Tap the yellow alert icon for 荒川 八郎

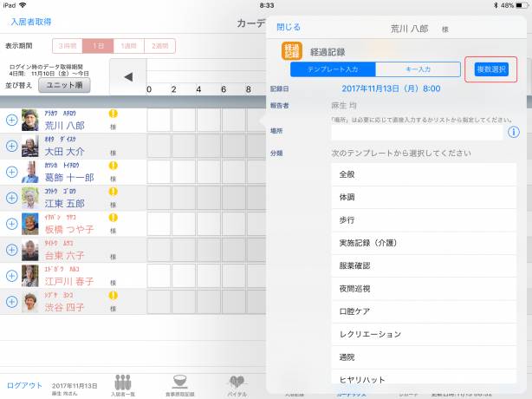tap(113, 114)
